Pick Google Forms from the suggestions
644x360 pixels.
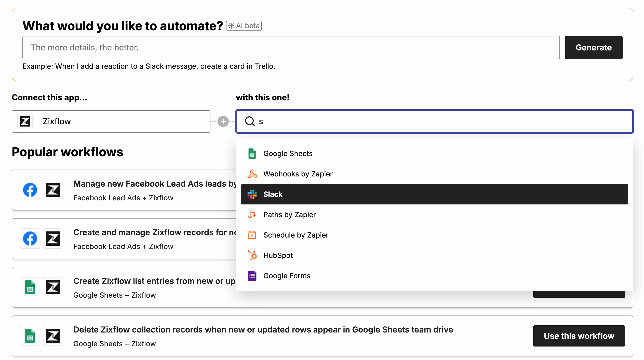287,275
